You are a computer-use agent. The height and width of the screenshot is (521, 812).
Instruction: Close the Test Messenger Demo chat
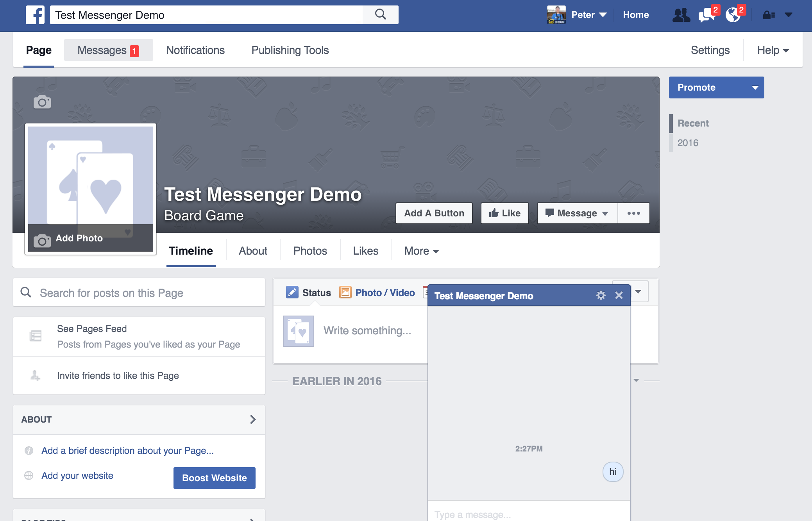tap(619, 295)
